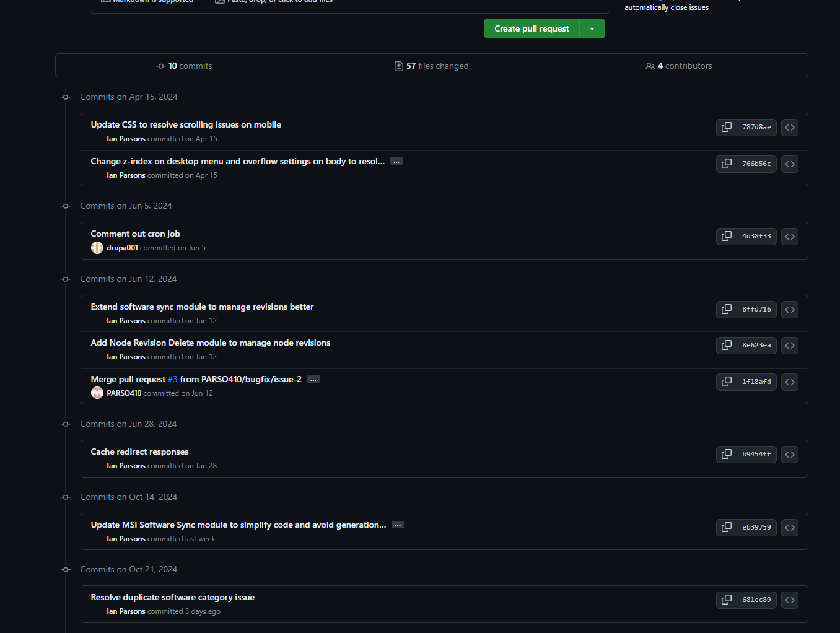Switch to the 10 commits tab
This screenshot has height=633, width=840.
[184, 66]
